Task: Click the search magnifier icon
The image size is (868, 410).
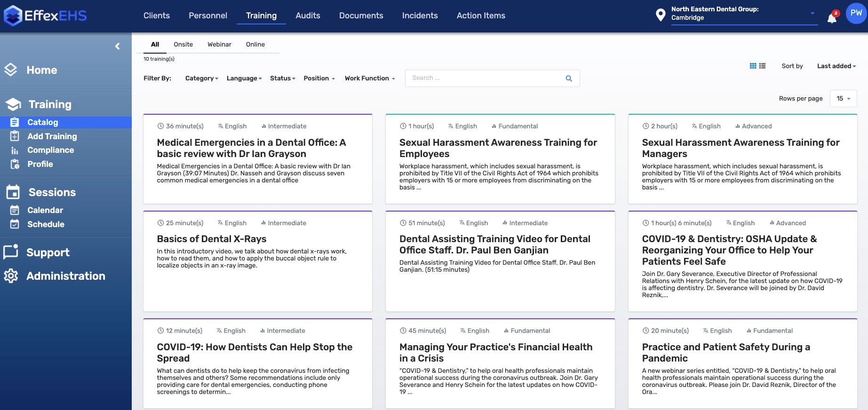Action: pos(569,79)
